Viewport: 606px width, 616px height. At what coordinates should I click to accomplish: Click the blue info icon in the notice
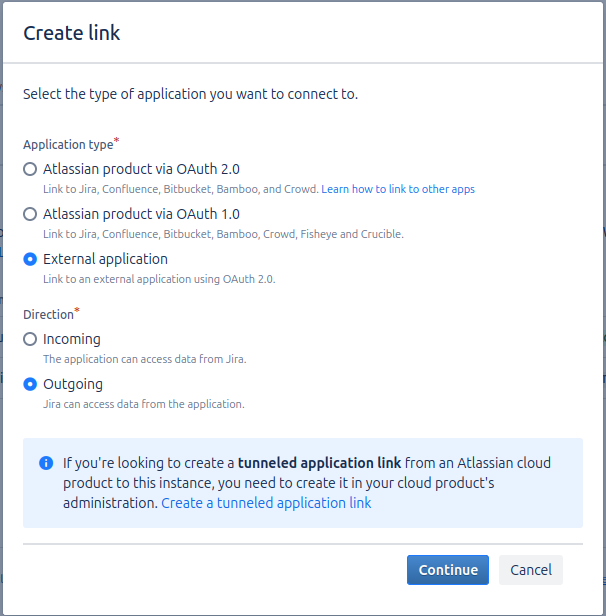point(46,463)
